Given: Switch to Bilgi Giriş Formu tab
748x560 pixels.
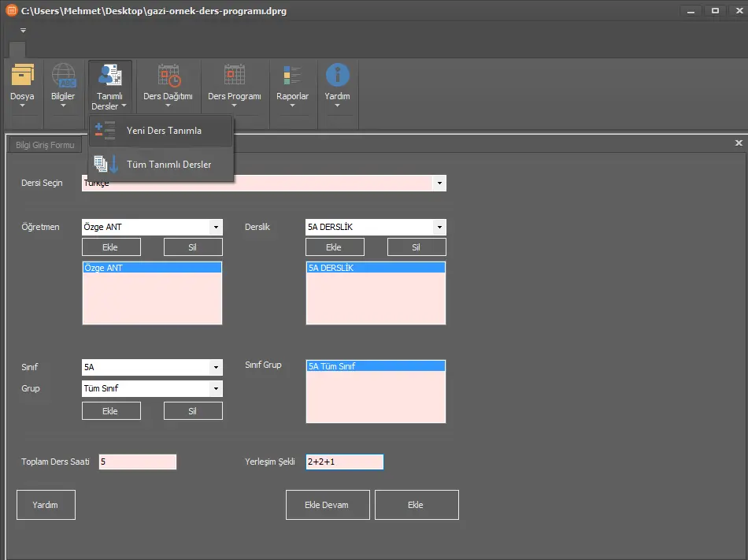Looking at the screenshot, I should coord(45,145).
